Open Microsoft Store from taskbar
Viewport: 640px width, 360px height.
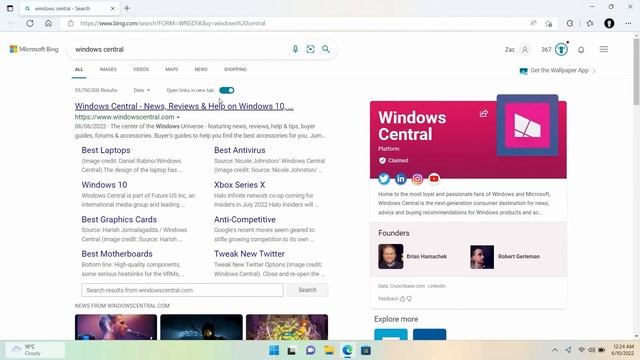point(366,350)
